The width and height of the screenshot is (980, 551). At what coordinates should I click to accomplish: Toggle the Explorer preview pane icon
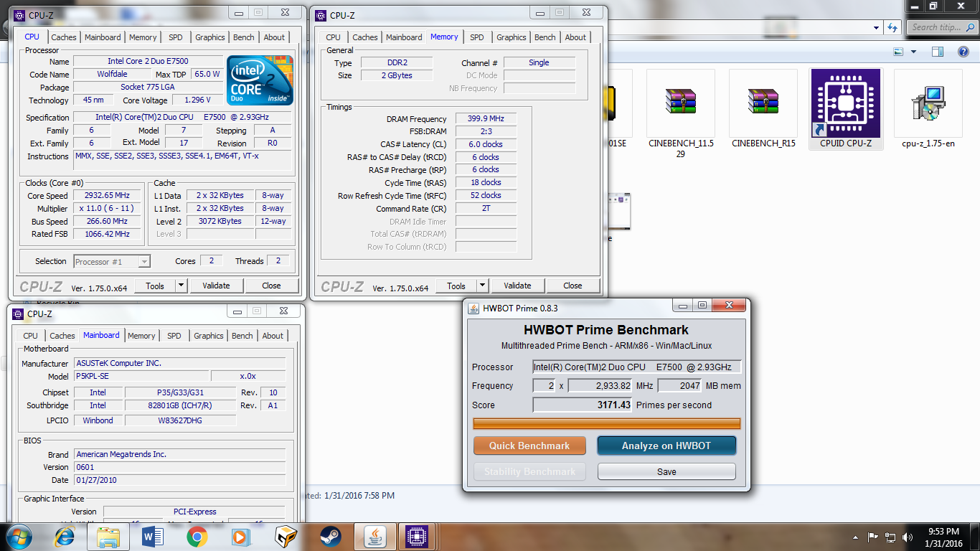point(937,52)
